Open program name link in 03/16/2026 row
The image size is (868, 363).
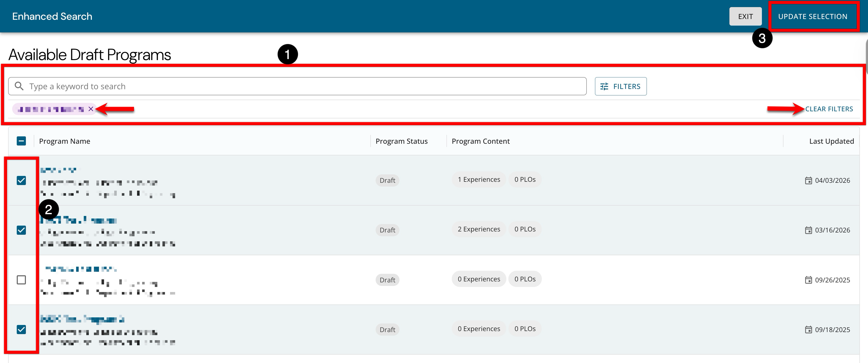coord(78,220)
